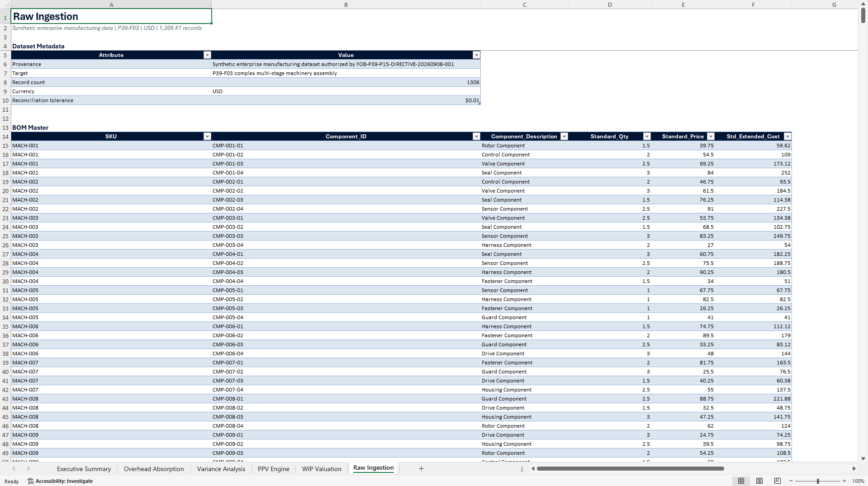Select cell CMP-009-02
This screenshot has width=868, height=486.
346,444
